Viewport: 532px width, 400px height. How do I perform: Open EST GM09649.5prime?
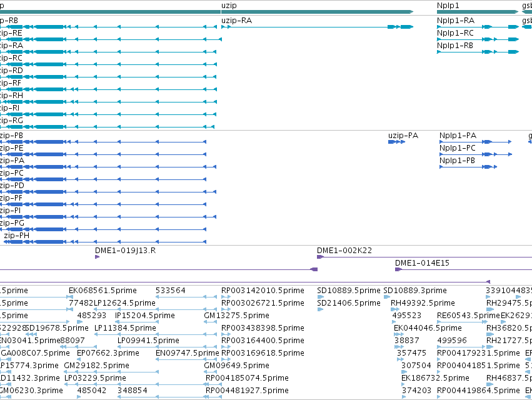236,366
